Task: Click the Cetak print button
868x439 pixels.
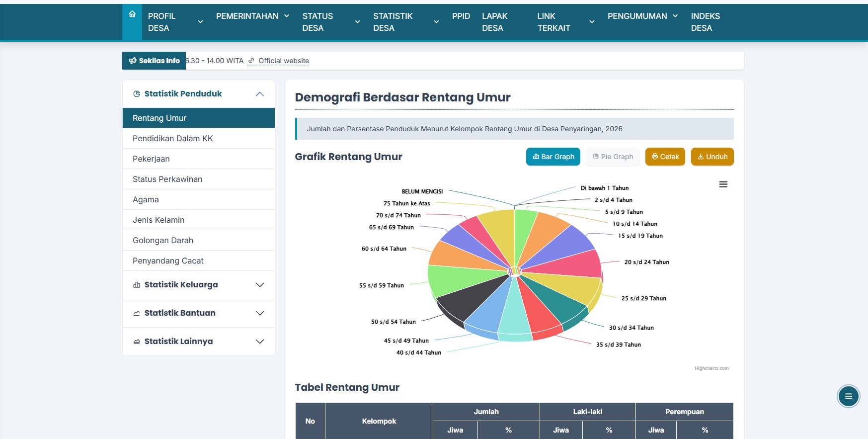Action: click(665, 157)
